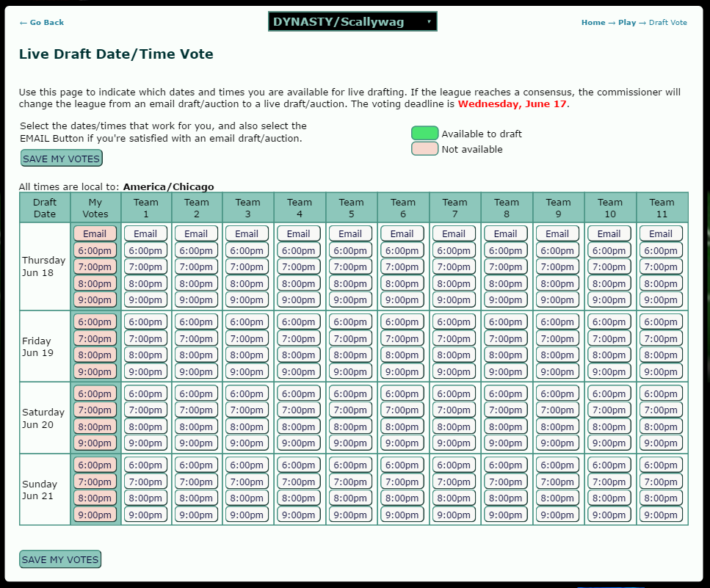The height and width of the screenshot is (588, 710).
Task: Click the green Available to draft swatch
Action: (x=424, y=133)
